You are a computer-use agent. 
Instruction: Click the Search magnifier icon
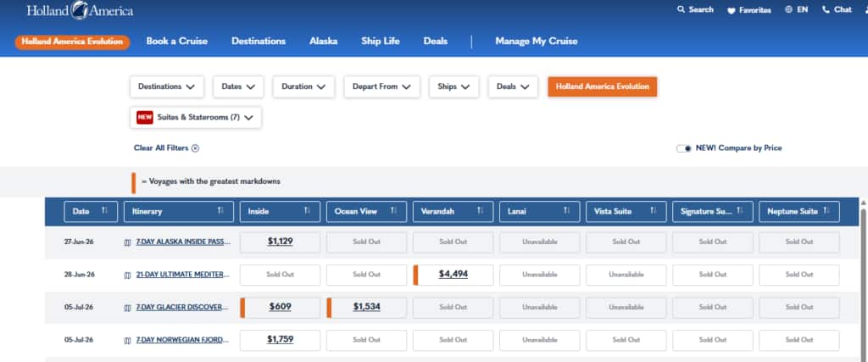[681, 9]
